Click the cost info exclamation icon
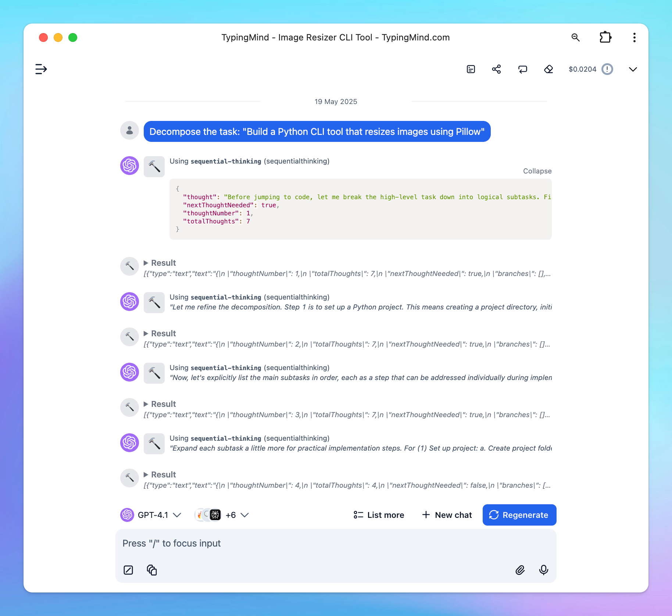The image size is (672, 616). [x=607, y=69]
